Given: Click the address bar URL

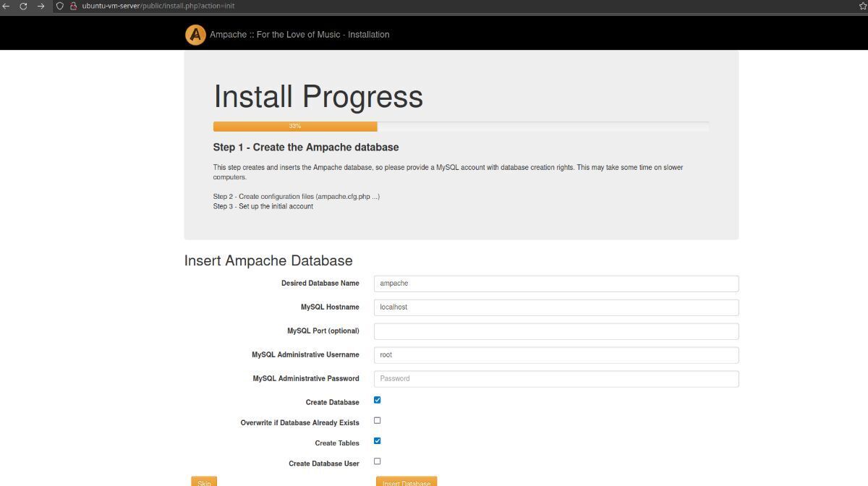Looking at the screenshot, I should tap(158, 6).
